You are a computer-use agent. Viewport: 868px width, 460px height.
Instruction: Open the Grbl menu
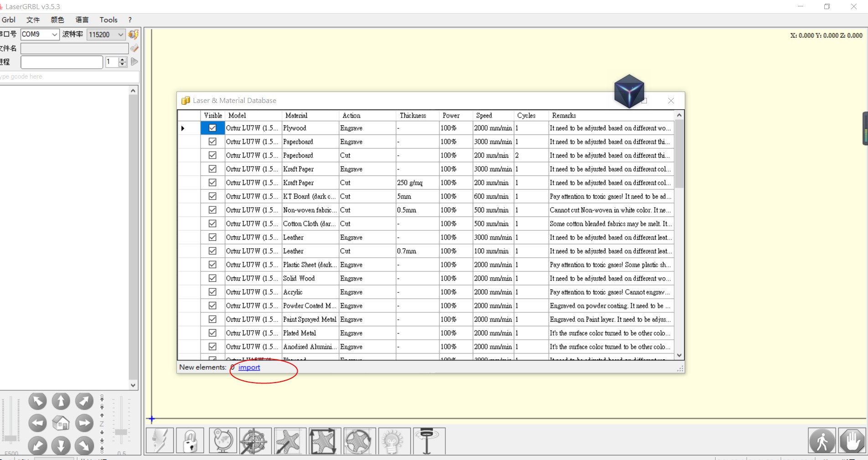point(9,20)
